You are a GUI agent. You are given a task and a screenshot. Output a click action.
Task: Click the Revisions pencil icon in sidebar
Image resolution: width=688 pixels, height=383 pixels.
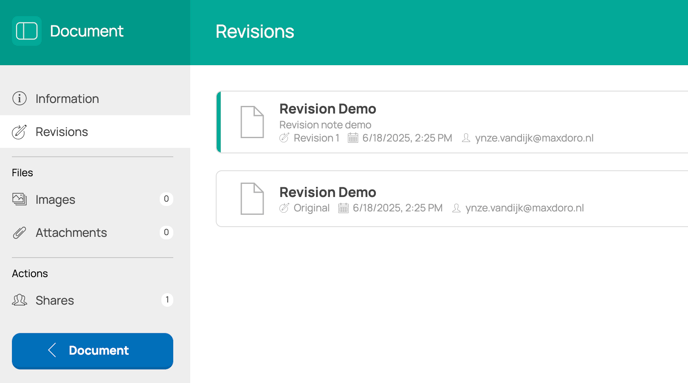[x=19, y=132]
